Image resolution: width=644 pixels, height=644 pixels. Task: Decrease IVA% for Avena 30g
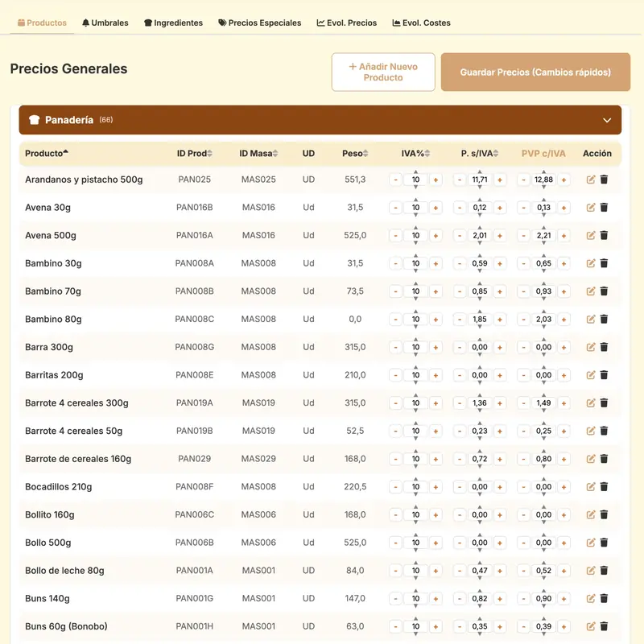pos(395,208)
